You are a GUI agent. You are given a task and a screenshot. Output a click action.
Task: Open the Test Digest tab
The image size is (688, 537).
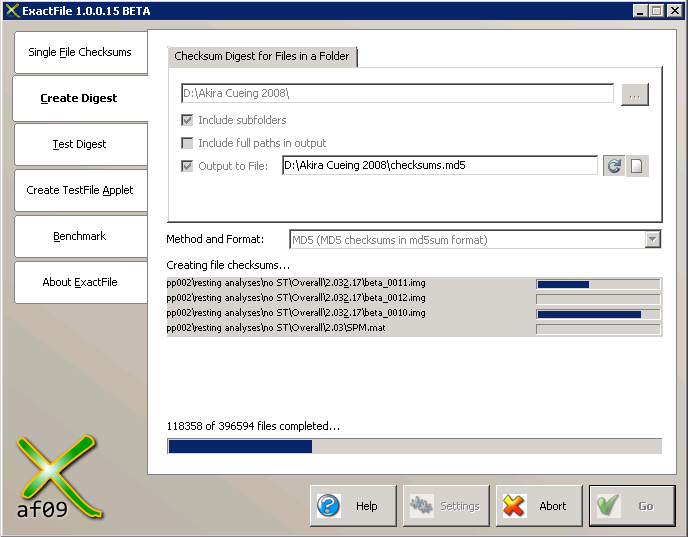click(x=81, y=144)
